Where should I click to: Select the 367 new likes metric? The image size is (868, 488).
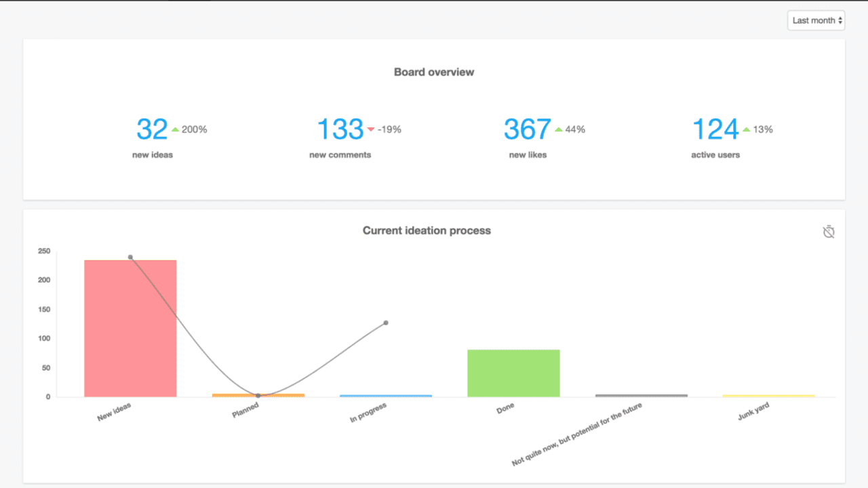[527, 129]
